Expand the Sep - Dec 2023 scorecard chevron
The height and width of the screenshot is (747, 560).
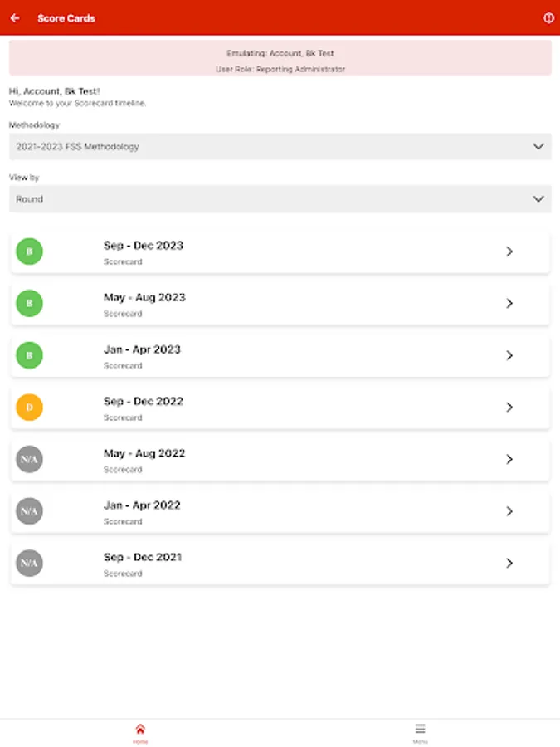tap(509, 251)
